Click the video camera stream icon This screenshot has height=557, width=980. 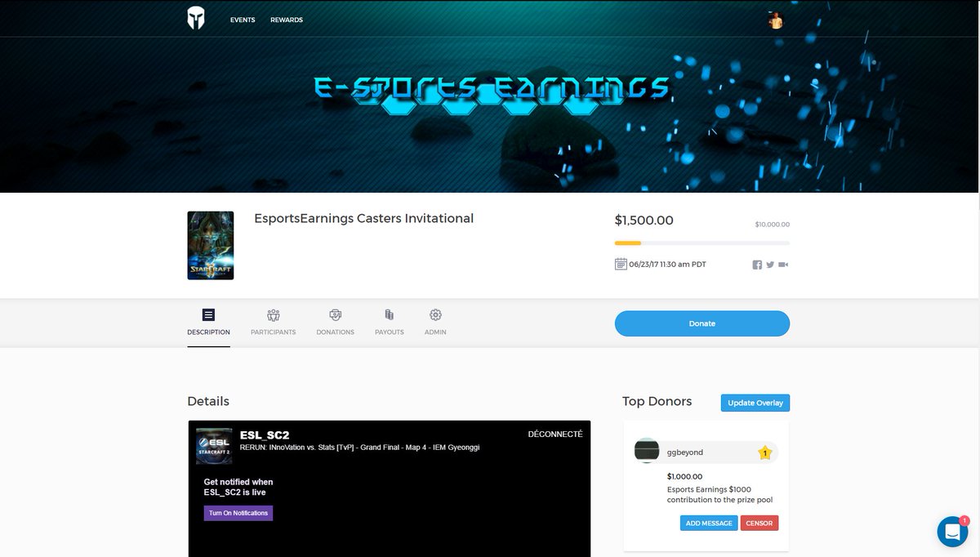783,265
